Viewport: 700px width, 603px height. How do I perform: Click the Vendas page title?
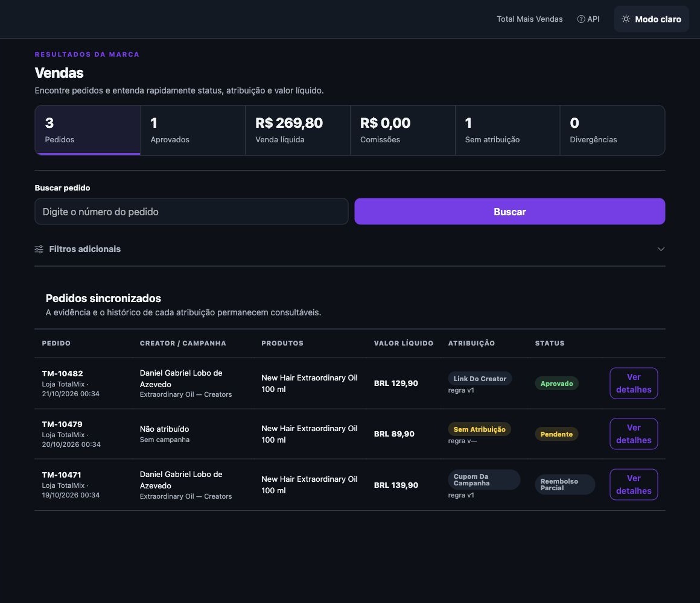coord(59,73)
